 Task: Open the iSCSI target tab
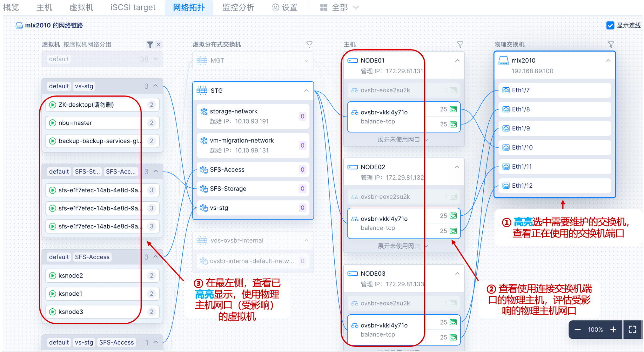[133, 7]
